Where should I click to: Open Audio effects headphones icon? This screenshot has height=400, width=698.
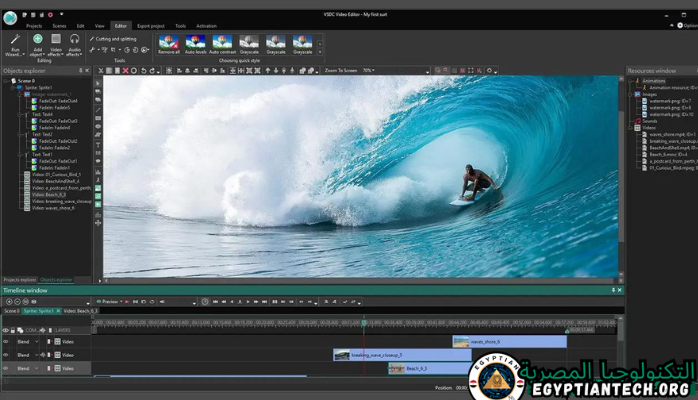pos(74,45)
